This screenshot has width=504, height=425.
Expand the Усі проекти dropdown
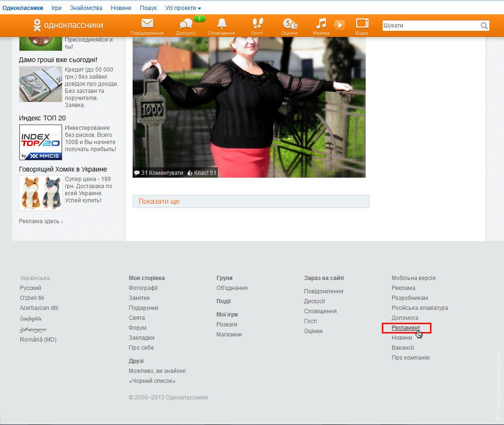click(183, 8)
